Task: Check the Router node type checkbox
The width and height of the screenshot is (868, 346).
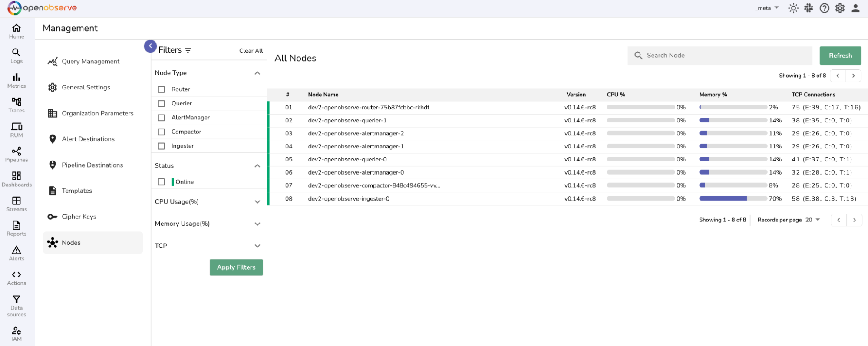Action: click(x=162, y=89)
